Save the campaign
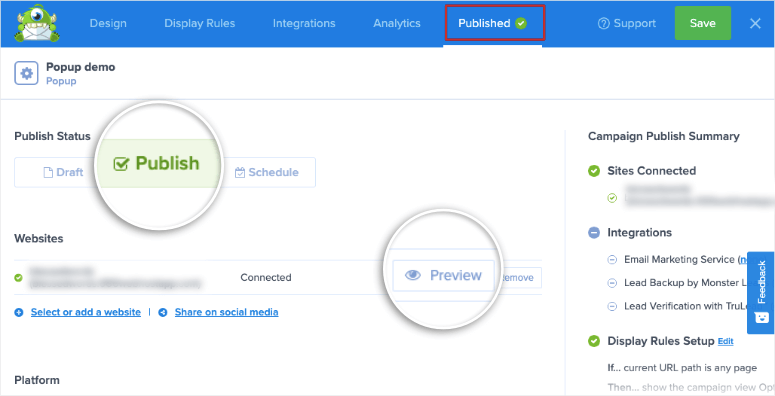Image resolution: width=775 pixels, height=396 pixels. coord(702,23)
